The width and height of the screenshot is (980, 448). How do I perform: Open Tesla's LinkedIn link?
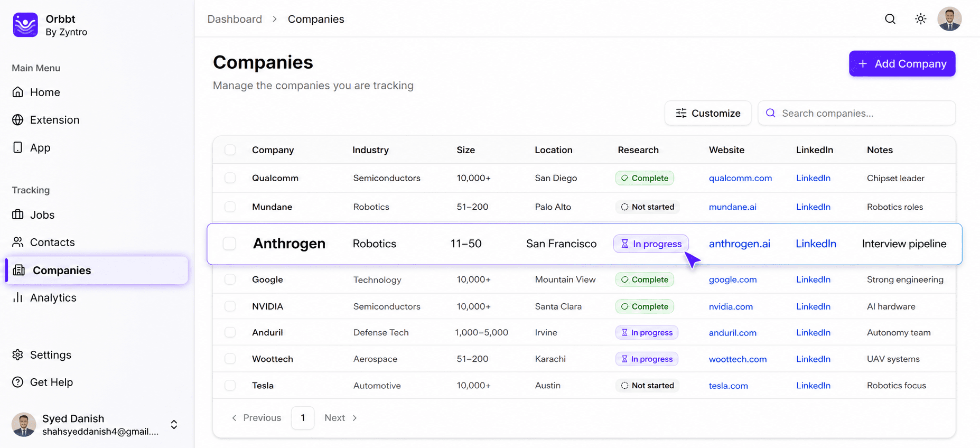[813, 386]
